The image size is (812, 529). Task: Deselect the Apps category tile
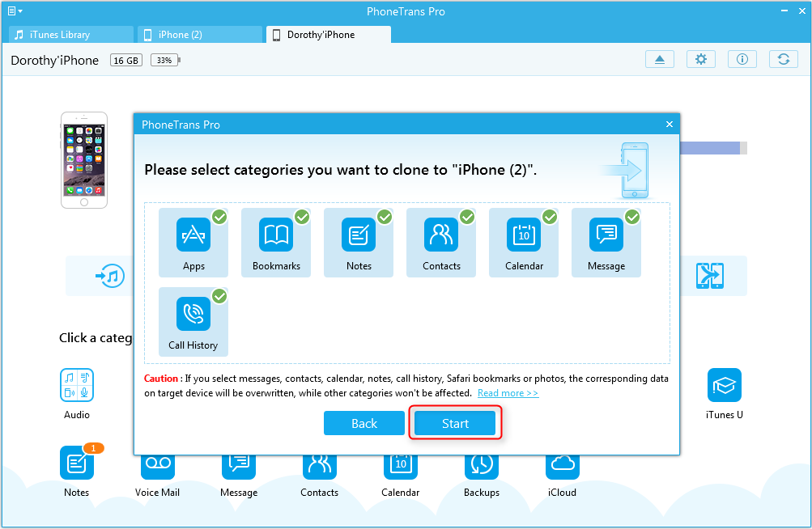coord(193,243)
